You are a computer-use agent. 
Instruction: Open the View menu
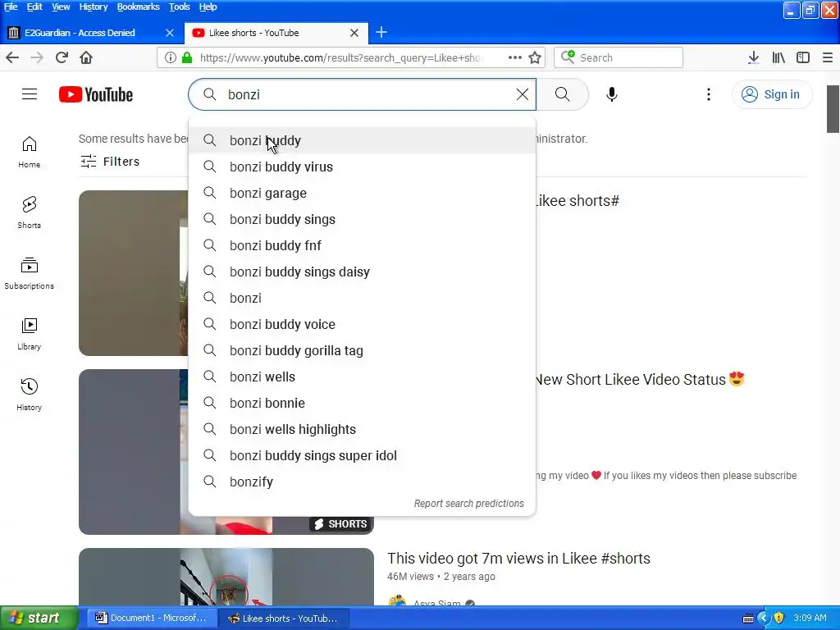(61, 7)
